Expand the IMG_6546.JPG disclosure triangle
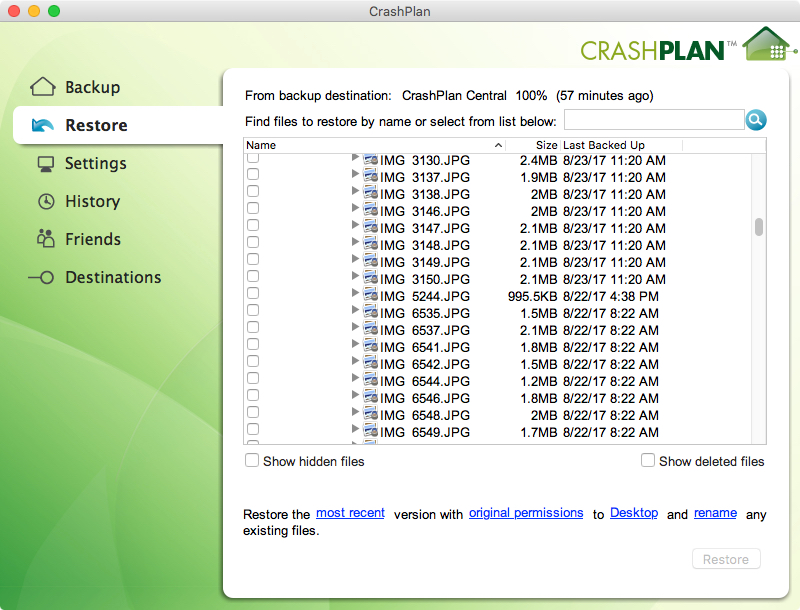The width and height of the screenshot is (800, 610). point(355,395)
